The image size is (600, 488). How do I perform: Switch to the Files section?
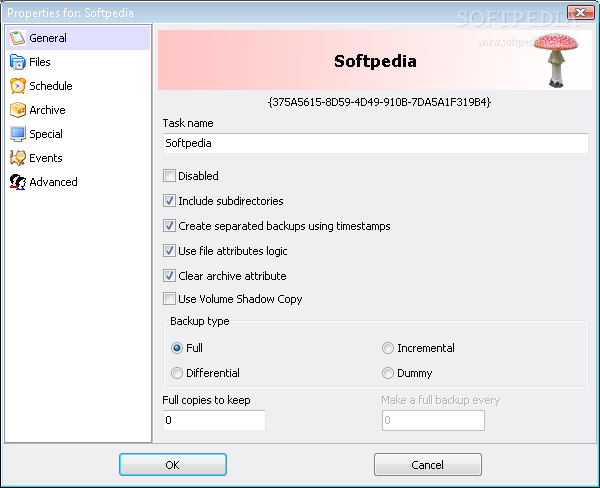(x=78, y=62)
